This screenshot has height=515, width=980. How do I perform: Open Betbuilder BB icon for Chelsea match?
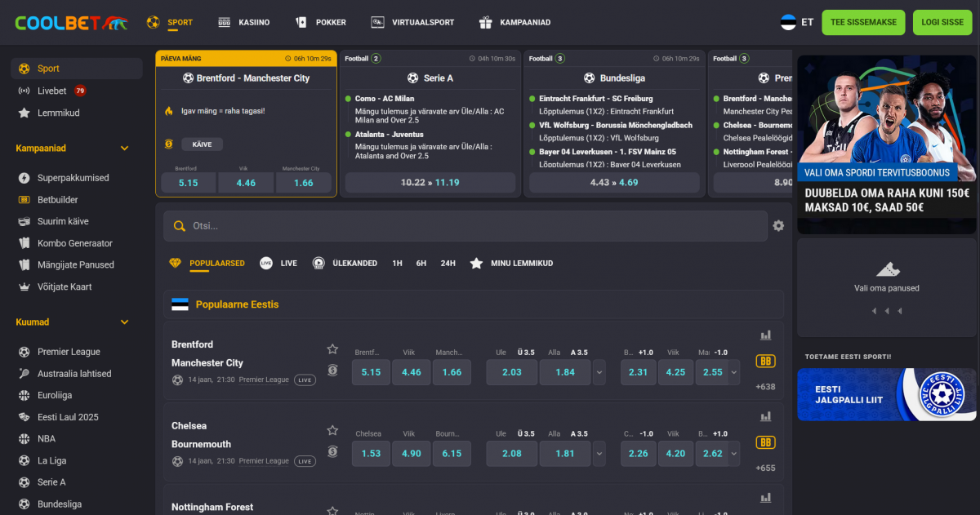[x=765, y=442]
